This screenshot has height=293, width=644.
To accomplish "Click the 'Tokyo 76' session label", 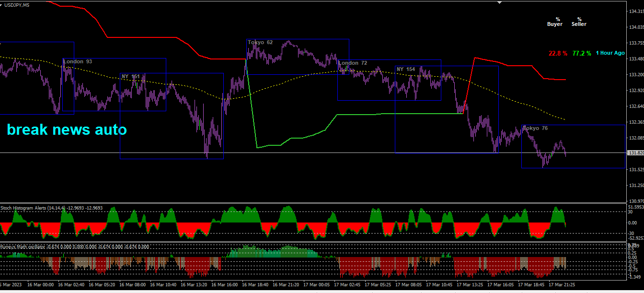I will coord(535,129).
